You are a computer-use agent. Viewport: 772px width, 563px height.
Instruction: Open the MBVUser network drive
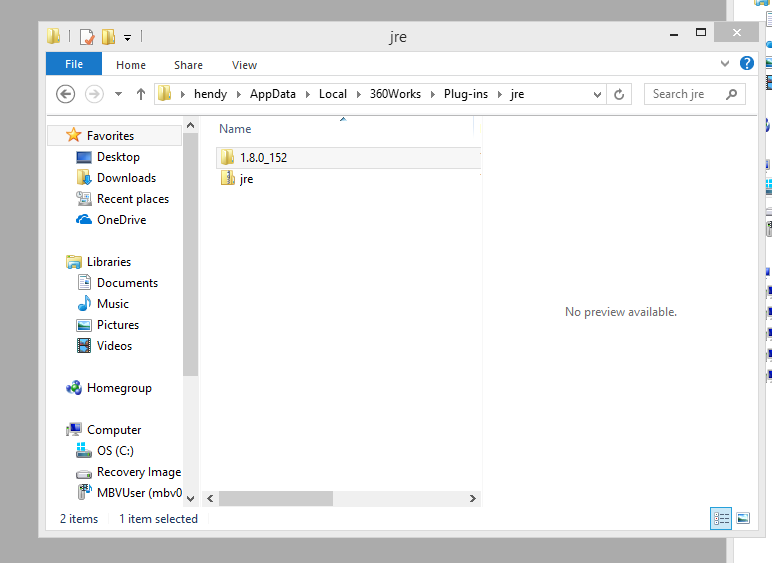point(139,493)
